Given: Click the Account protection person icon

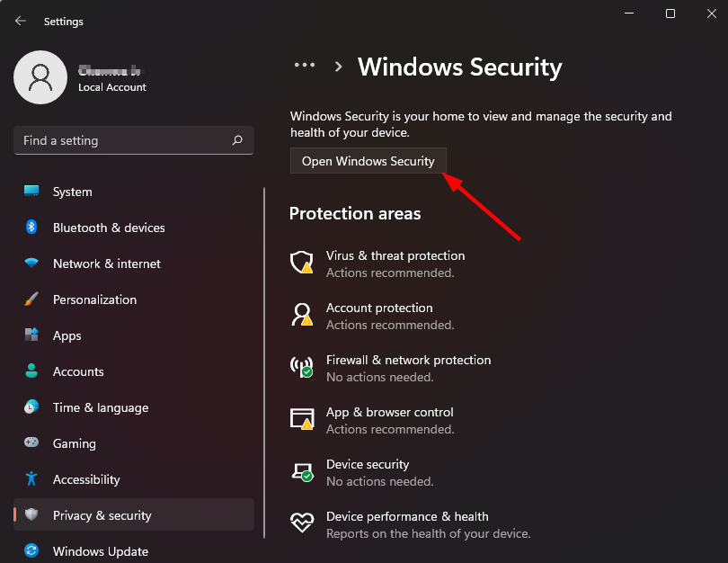Looking at the screenshot, I should [300, 315].
